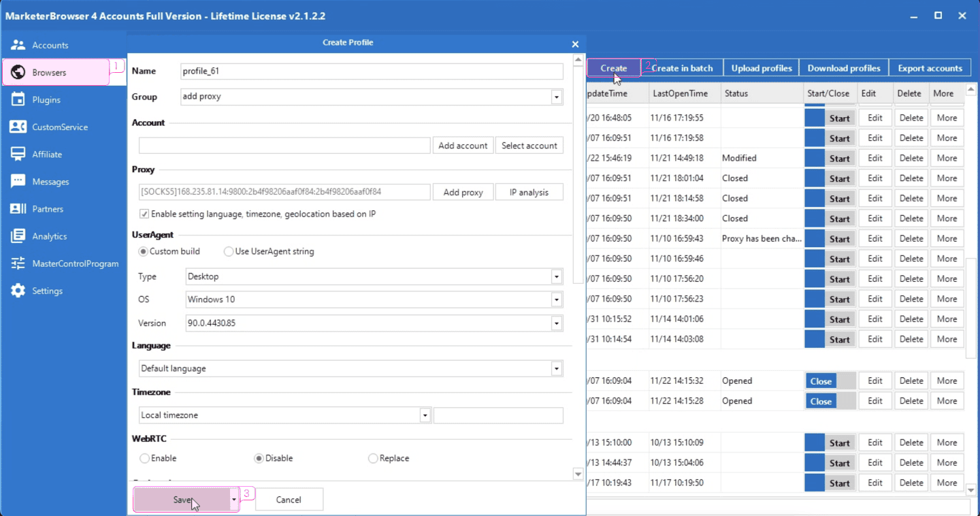Open the Messages menu item
Screen dimensions: 980x516
[50, 182]
